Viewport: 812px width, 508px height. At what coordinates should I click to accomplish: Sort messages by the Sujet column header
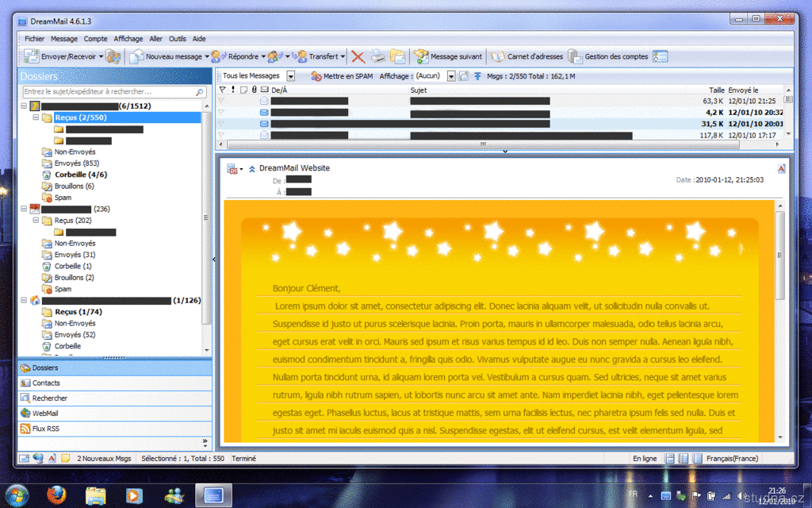click(419, 90)
